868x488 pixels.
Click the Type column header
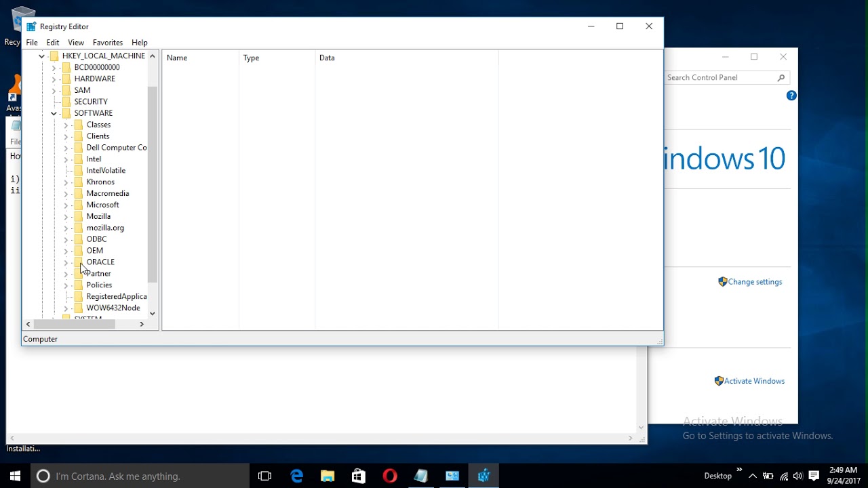point(277,58)
